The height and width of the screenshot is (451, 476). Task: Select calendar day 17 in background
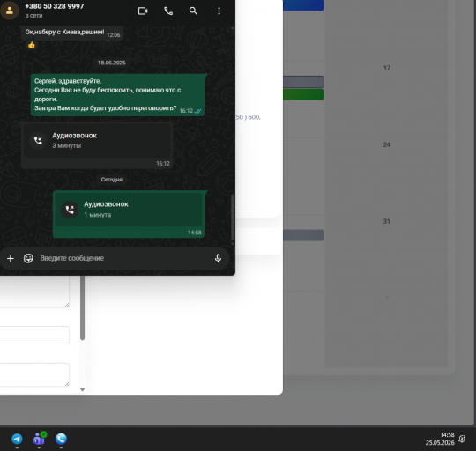pos(386,68)
